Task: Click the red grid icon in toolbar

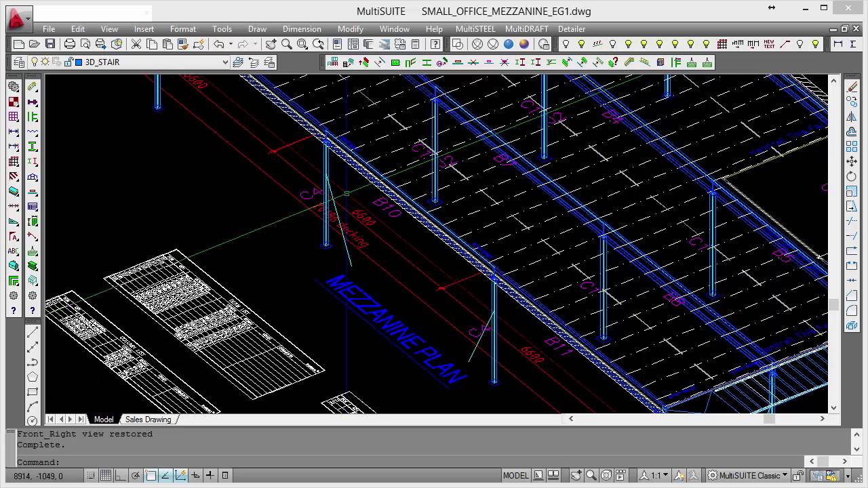Action: (722, 44)
